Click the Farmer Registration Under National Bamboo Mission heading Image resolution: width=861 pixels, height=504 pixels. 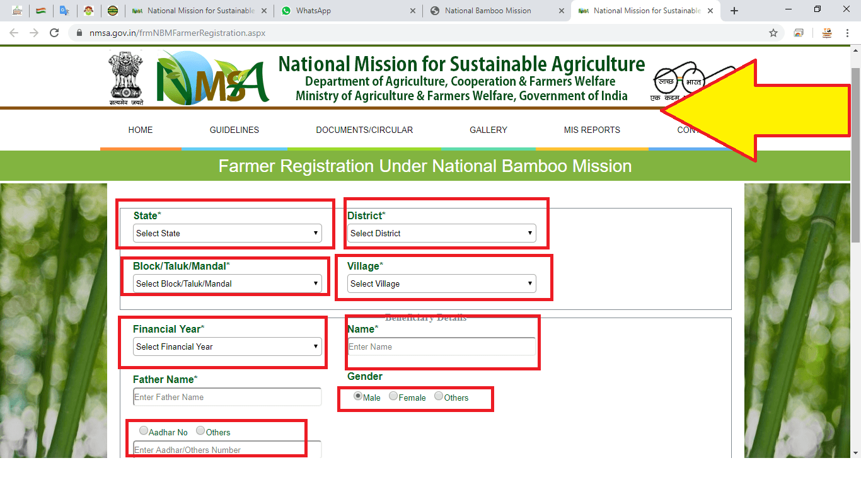(x=425, y=166)
